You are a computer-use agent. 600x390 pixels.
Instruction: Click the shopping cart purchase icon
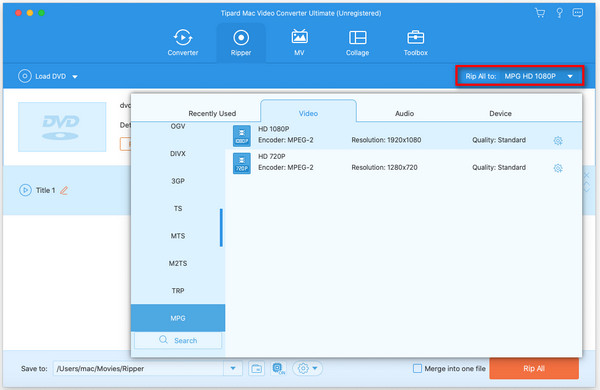click(x=540, y=13)
